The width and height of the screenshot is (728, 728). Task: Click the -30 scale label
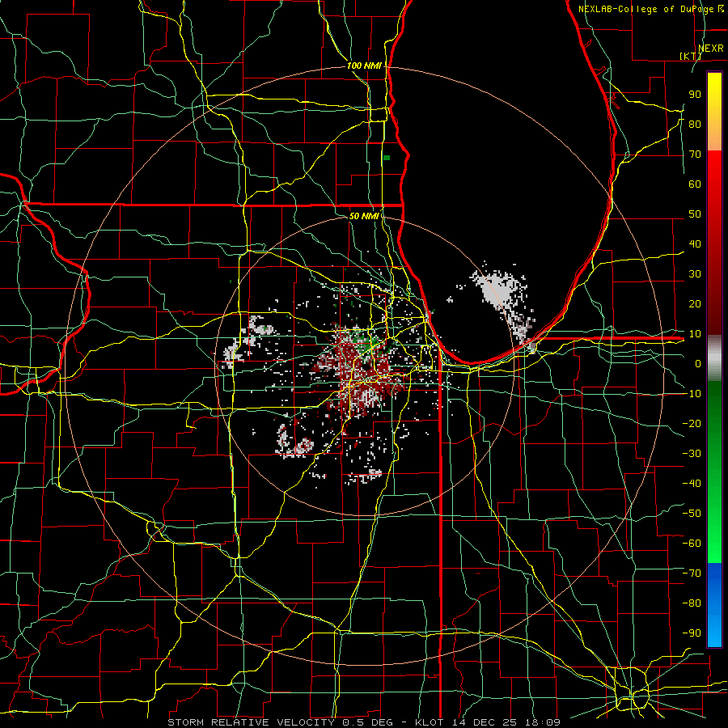click(x=692, y=454)
